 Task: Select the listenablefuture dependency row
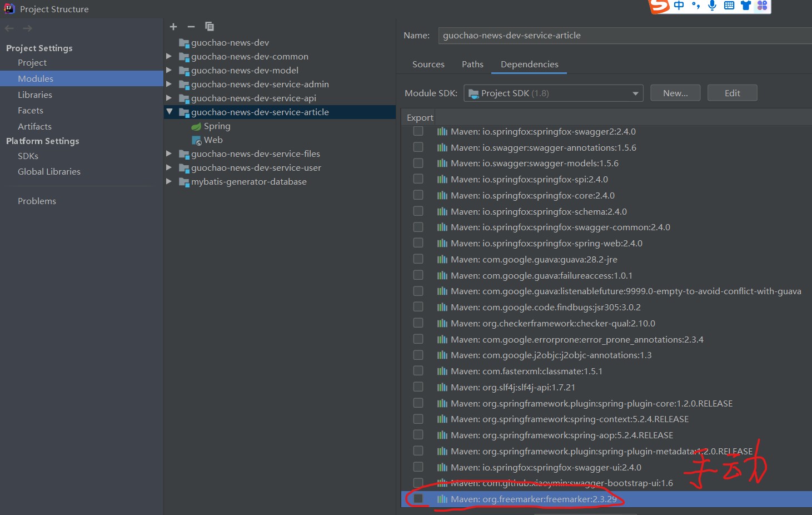click(606, 291)
